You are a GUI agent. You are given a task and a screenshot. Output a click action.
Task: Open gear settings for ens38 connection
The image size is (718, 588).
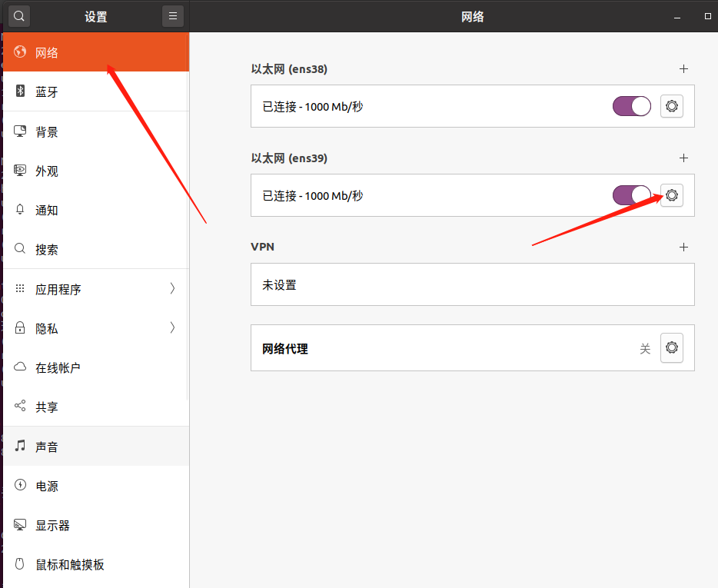[672, 106]
